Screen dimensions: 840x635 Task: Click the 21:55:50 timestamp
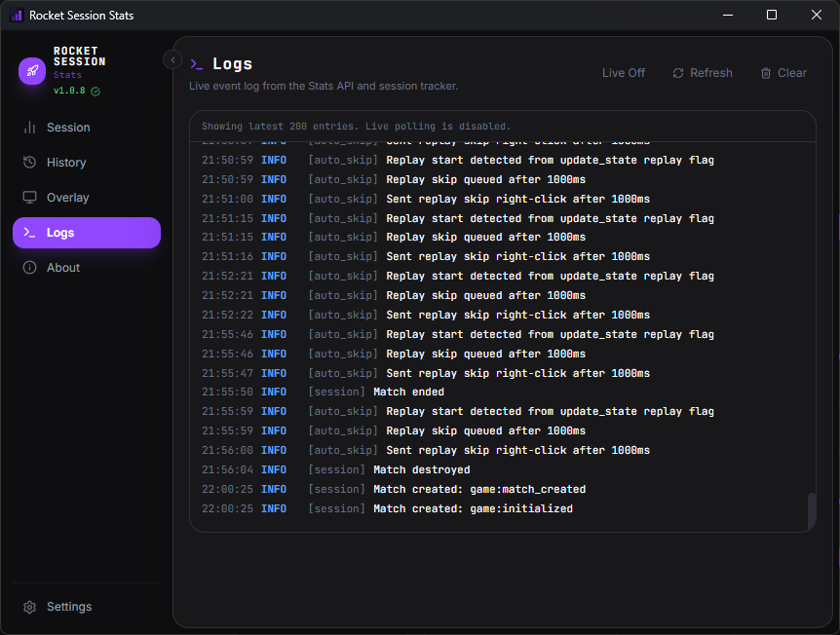(x=227, y=392)
